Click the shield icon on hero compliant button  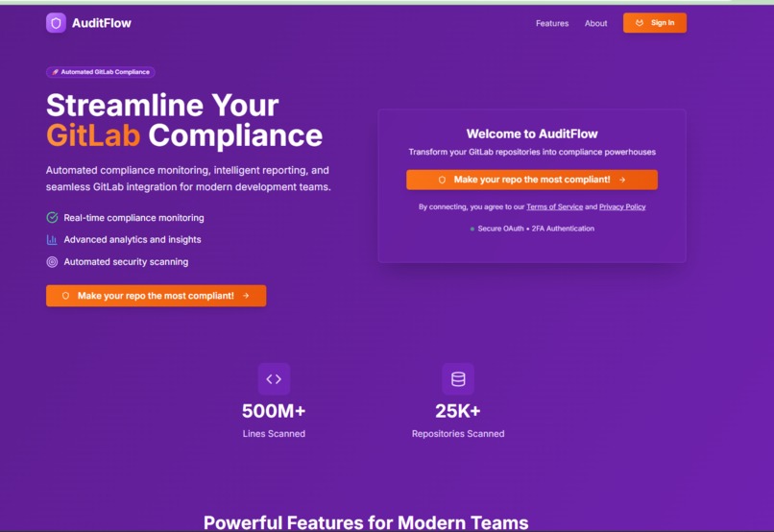(x=65, y=296)
